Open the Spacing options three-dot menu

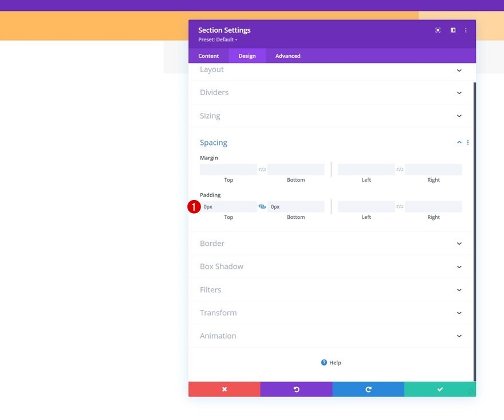coord(468,143)
